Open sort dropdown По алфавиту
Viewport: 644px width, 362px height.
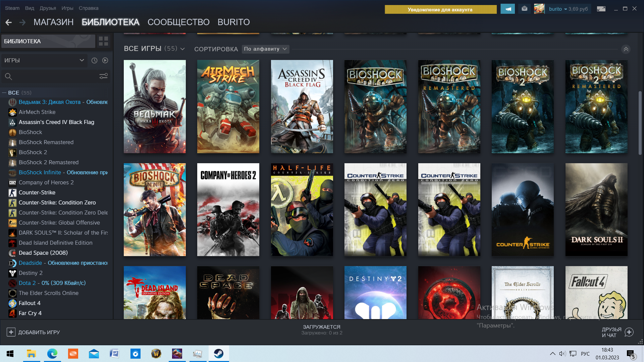pos(265,49)
